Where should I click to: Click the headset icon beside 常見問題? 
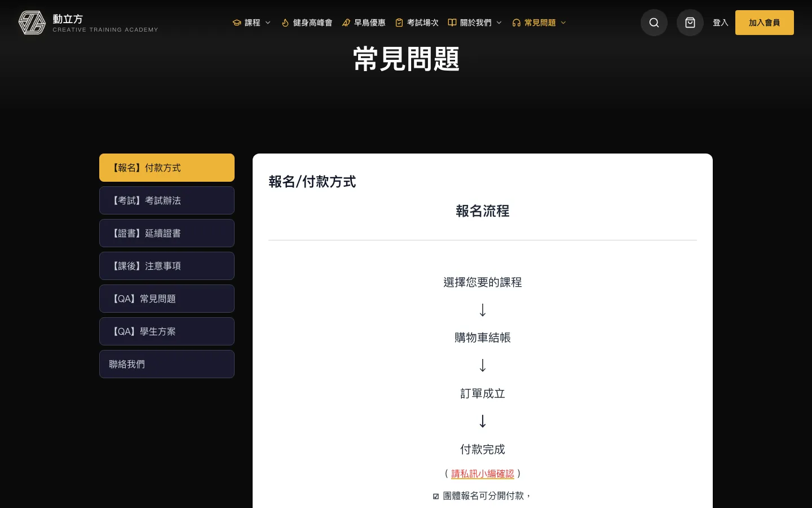pyautogui.click(x=517, y=23)
